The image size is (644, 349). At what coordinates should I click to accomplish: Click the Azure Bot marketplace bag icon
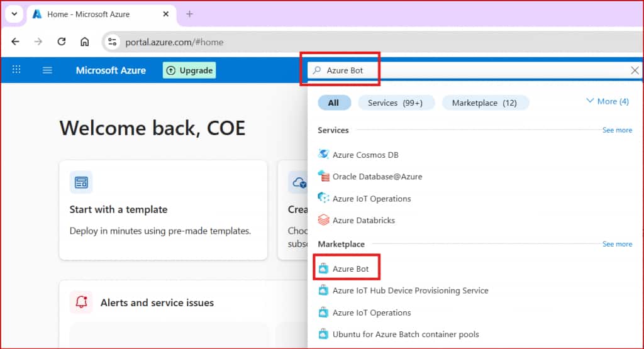(323, 269)
